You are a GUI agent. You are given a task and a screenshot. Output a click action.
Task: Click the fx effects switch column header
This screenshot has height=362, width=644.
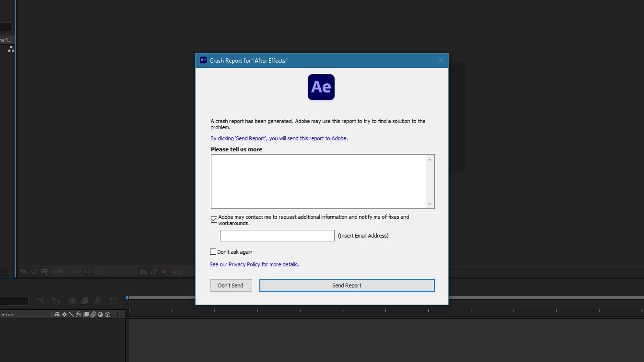click(78, 314)
